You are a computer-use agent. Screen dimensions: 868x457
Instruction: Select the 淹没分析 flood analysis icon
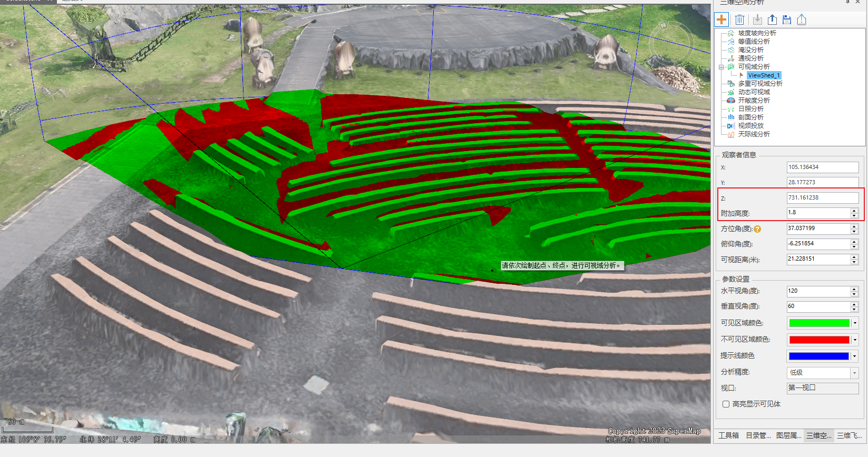(731, 50)
